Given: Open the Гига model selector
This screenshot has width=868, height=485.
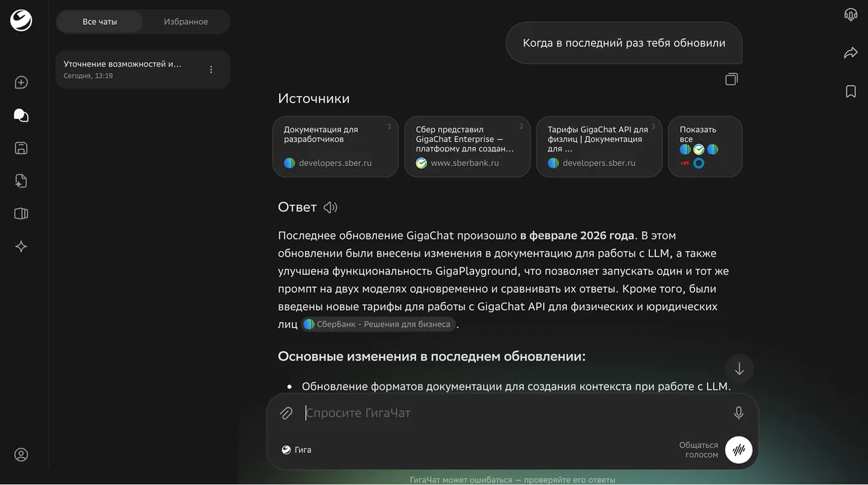Looking at the screenshot, I should (x=296, y=450).
